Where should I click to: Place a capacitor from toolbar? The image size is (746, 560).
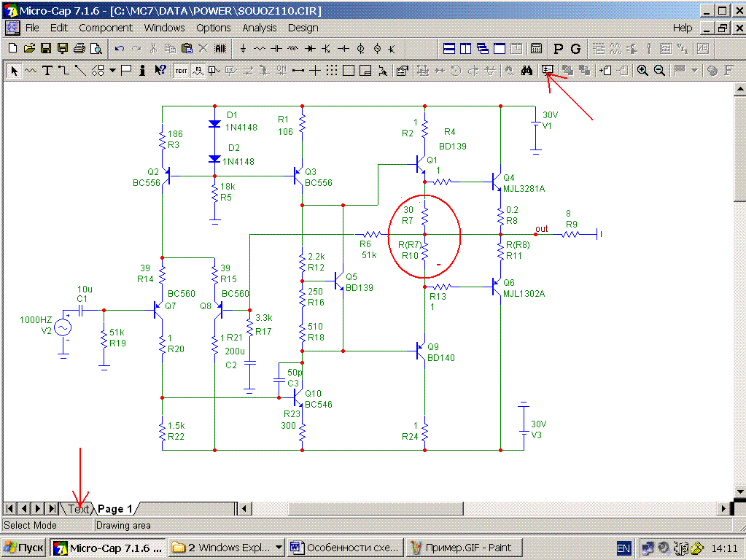click(x=276, y=48)
